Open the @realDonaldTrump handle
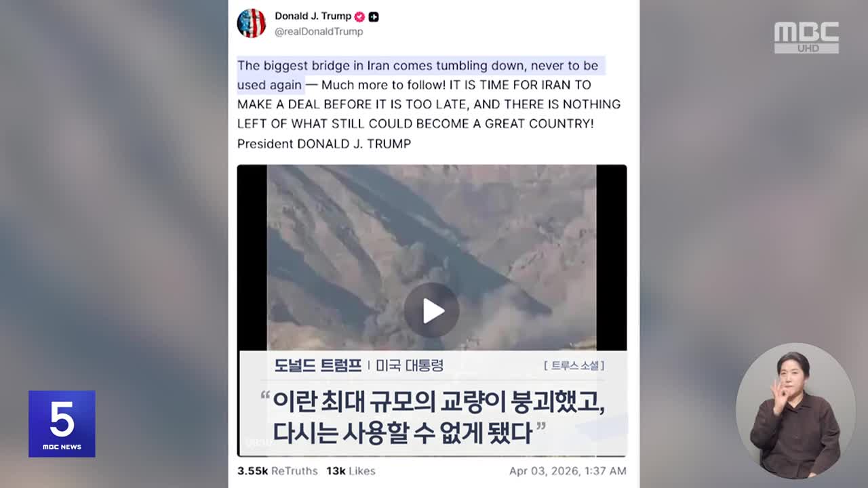Viewport: 868px width, 488px height. pos(319,32)
